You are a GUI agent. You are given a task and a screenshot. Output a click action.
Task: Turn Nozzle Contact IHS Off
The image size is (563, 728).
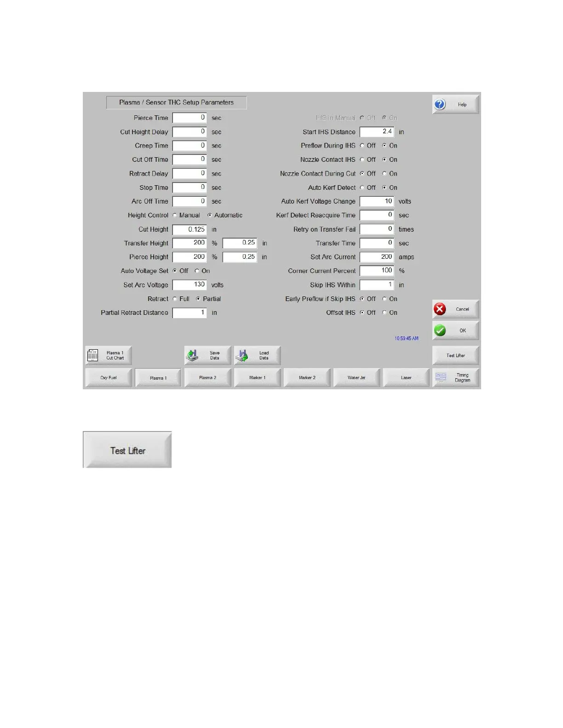(362, 159)
